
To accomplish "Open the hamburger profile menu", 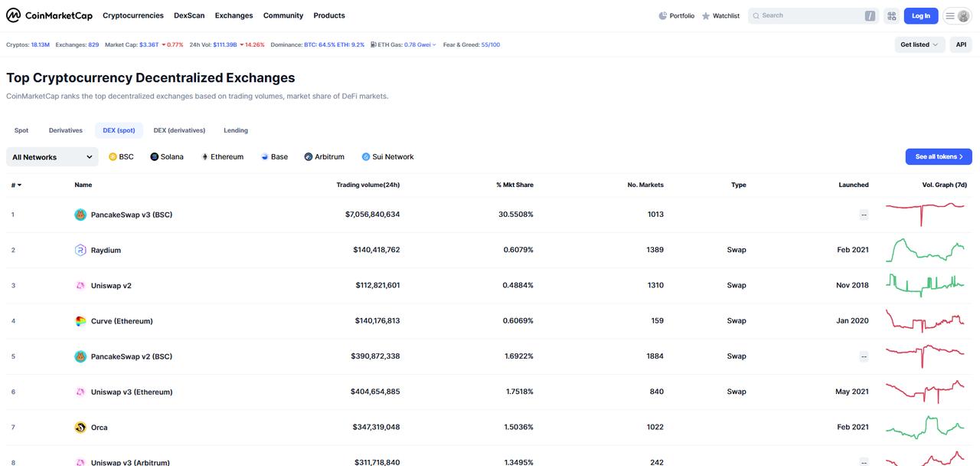I will (x=957, y=15).
